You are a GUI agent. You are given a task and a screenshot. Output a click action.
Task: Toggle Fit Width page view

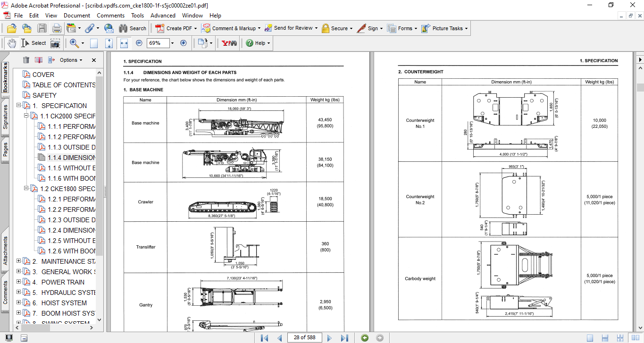pyautogui.click(x=124, y=43)
